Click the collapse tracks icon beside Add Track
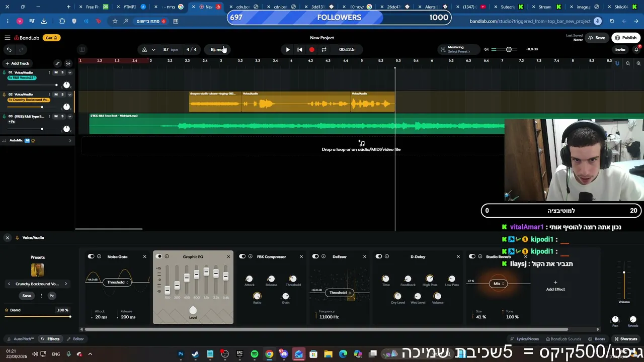The width and height of the screenshot is (644, 362). click(67, 63)
